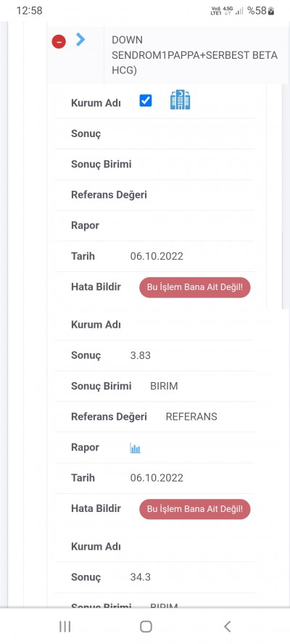Select the result value 3.83
Screen dimensions: 290x644
(x=141, y=355)
